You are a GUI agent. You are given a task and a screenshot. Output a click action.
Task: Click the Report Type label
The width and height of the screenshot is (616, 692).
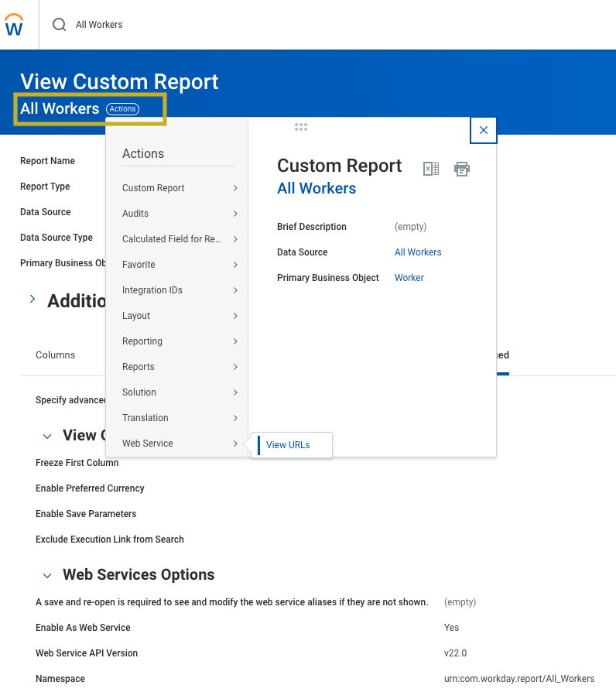click(45, 187)
